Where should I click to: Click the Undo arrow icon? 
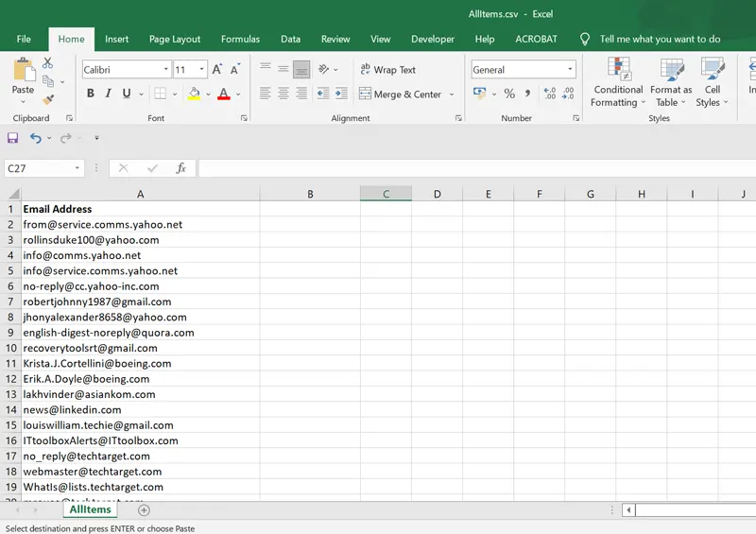pos(36,138)
